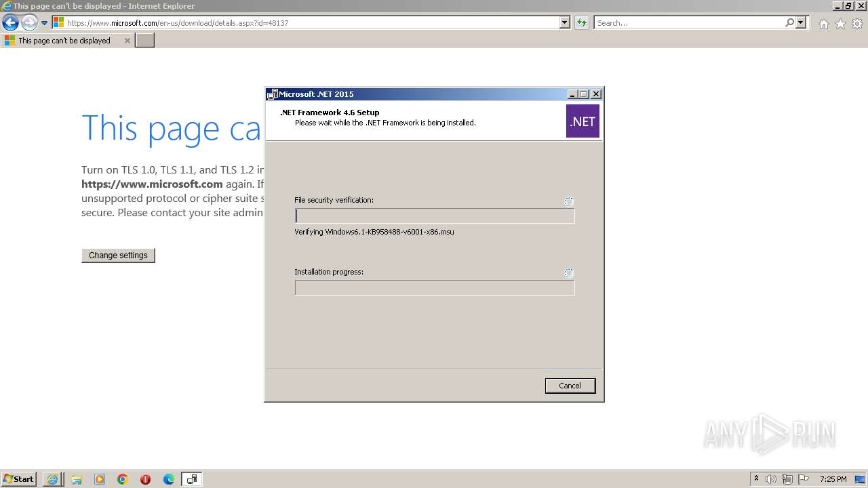The width and height of the screenshot is (868, 488).
Task: Open search provider dropdown arrow
Action: click(x=801, y=23)
